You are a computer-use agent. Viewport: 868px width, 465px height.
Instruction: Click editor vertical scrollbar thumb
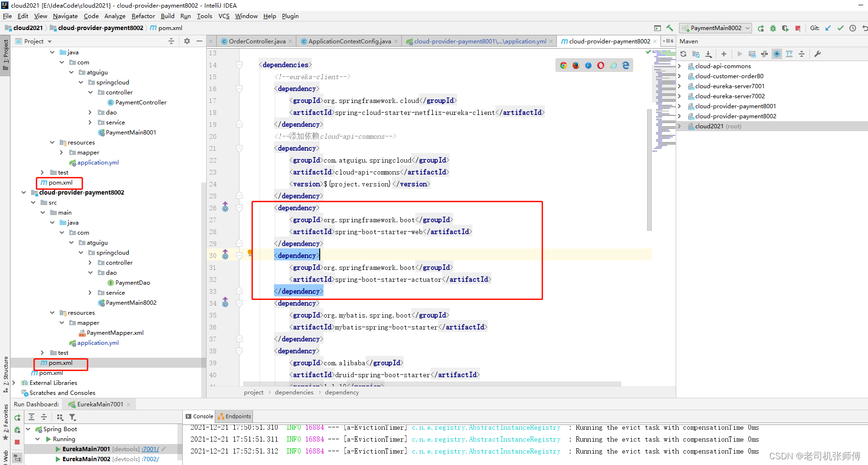coord(649,169)
